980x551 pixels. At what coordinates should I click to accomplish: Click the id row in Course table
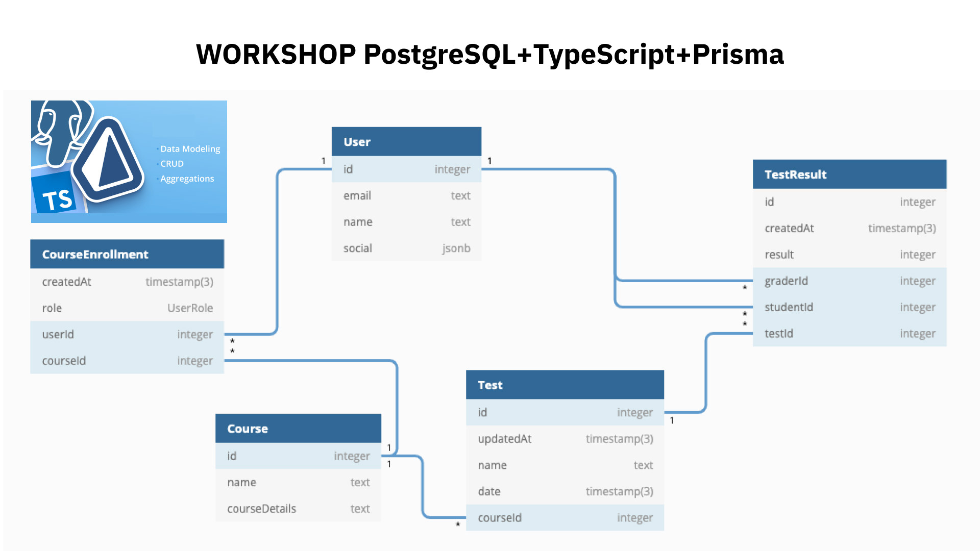[298, 456]
